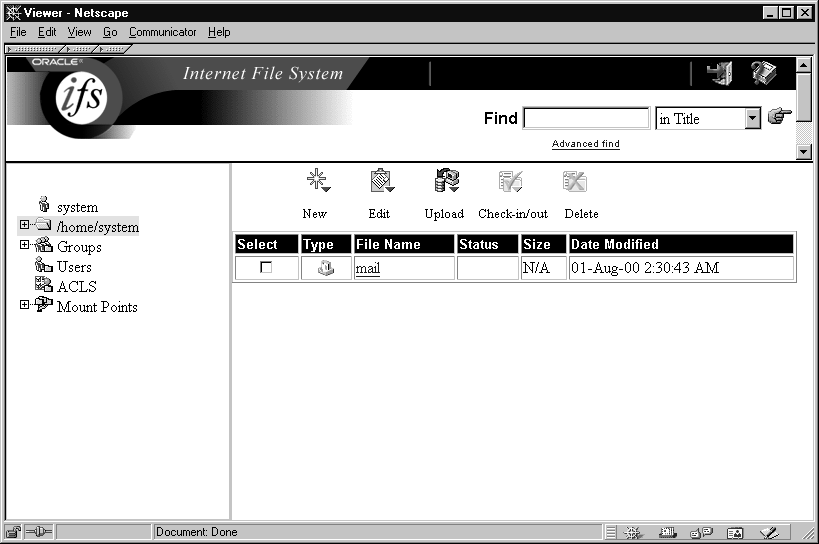Open Composer pen icon in status bar

769,533
